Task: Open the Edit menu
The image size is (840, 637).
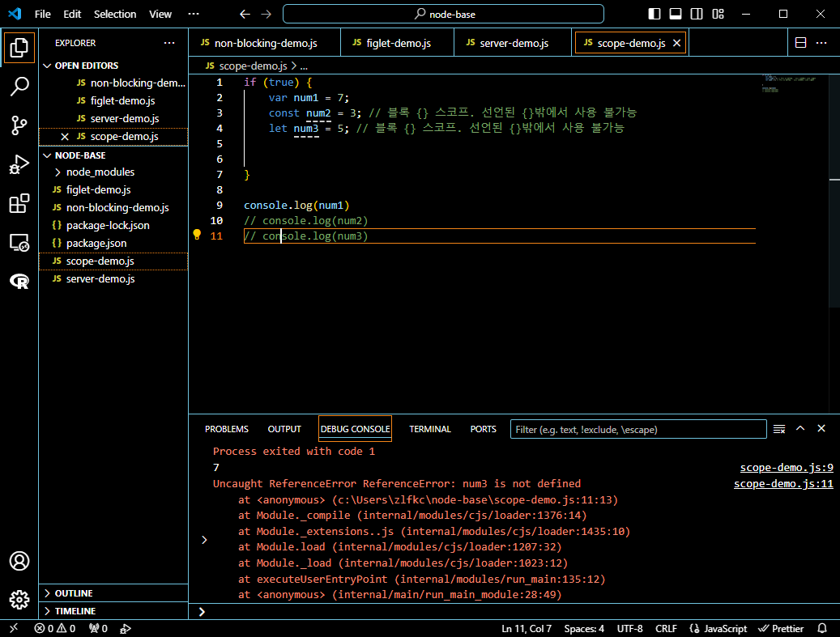Action: click(x=72, y=14)
